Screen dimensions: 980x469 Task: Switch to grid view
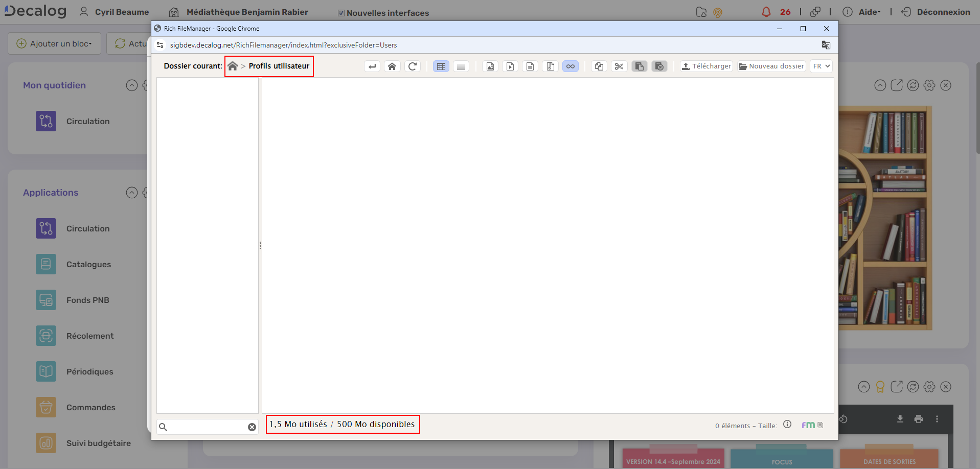coord(441,66)
